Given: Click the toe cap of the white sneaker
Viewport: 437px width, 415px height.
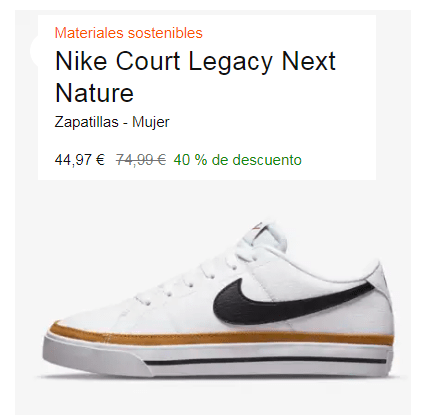Looking at the screenshot, I should [x=83, y=317].
